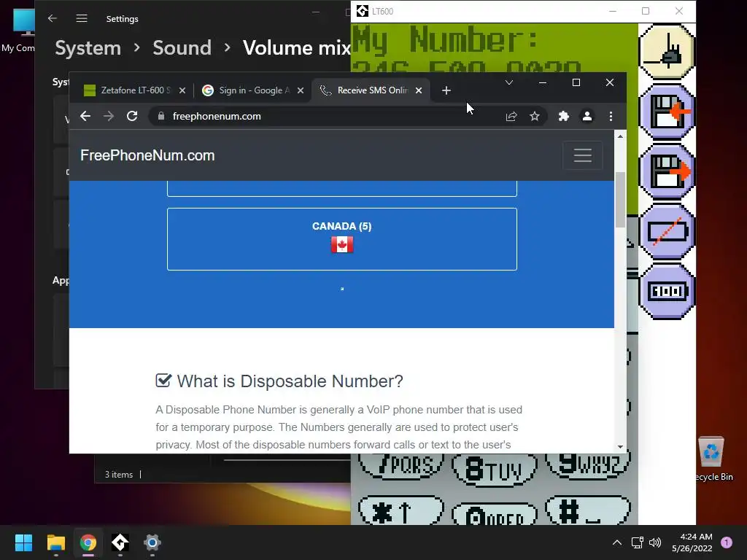
Task: Click the 8 TUV key on LT600 keypad
Action: coord(495,469)
